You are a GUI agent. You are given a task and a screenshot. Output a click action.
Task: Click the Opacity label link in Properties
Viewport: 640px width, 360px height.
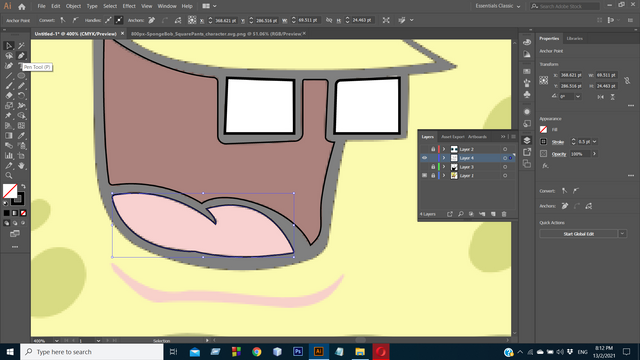pos(559,154)
